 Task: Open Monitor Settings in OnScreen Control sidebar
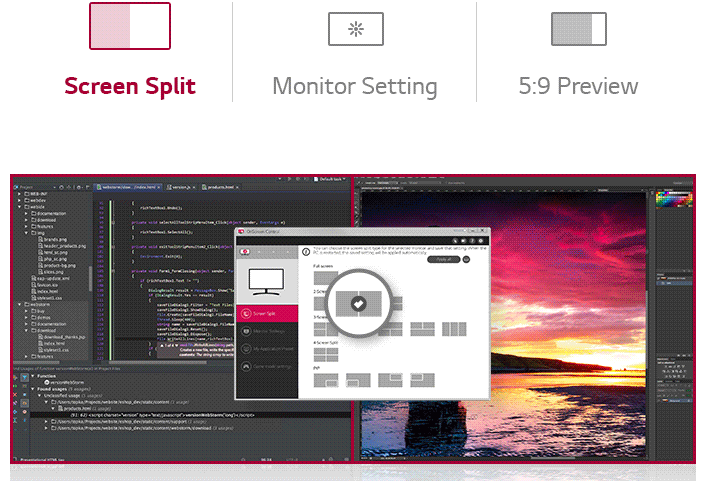click(x=267, y=331)
